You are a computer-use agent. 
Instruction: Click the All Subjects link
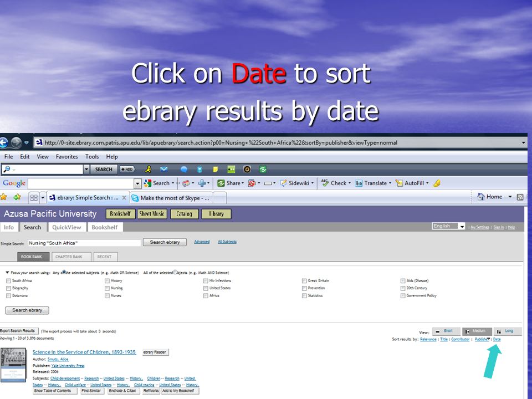click(227, 242)
